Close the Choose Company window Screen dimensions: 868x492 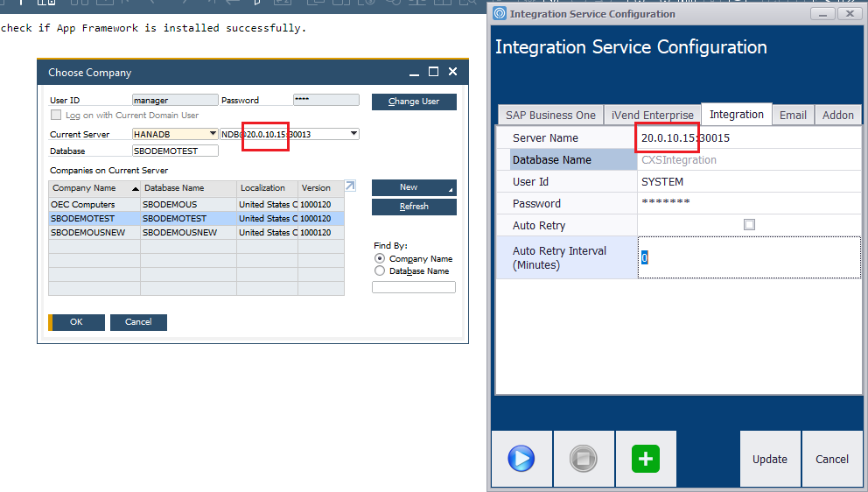tap(453, 72)
